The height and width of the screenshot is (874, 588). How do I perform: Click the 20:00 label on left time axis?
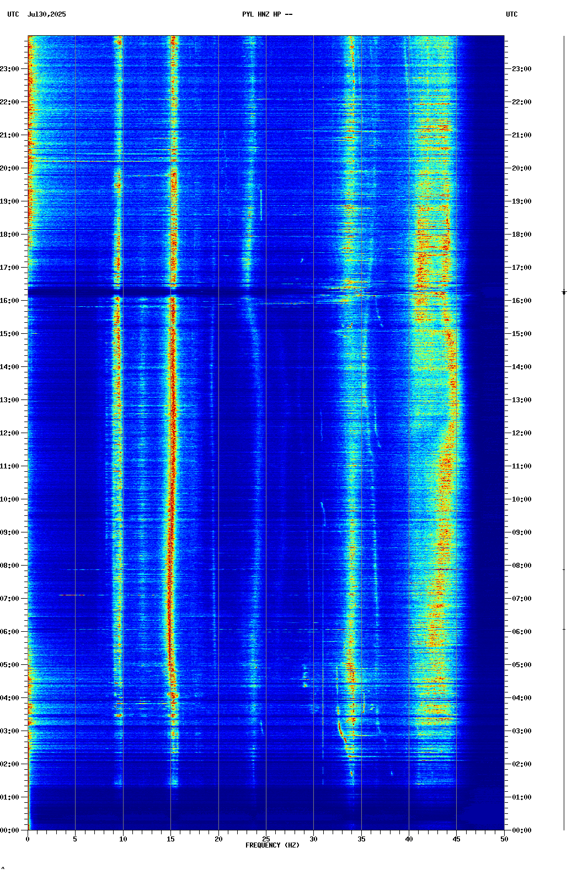pos(9,168)
